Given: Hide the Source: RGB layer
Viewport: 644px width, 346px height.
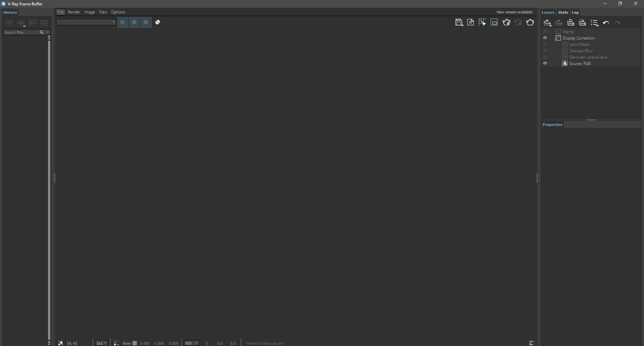Looking at the screenshot, I should 545,64.
